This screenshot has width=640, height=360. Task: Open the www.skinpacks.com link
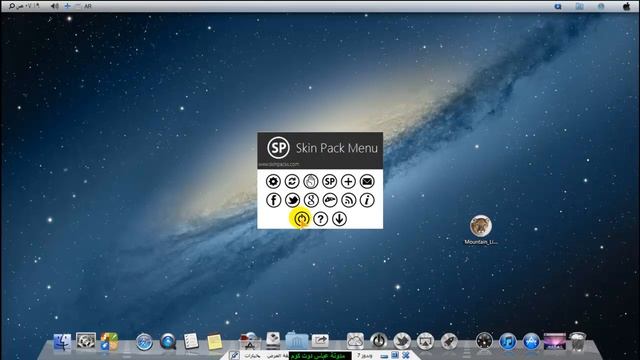(279, 164)
